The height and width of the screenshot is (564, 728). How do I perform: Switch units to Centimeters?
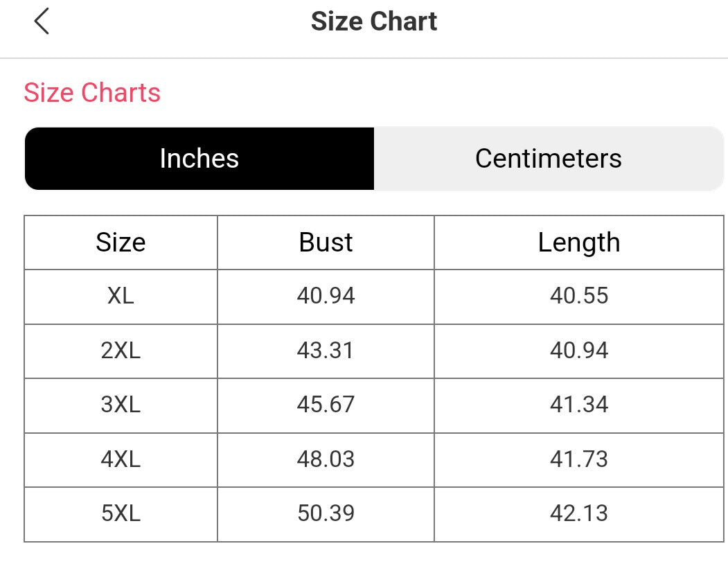[x=549, y=159]
